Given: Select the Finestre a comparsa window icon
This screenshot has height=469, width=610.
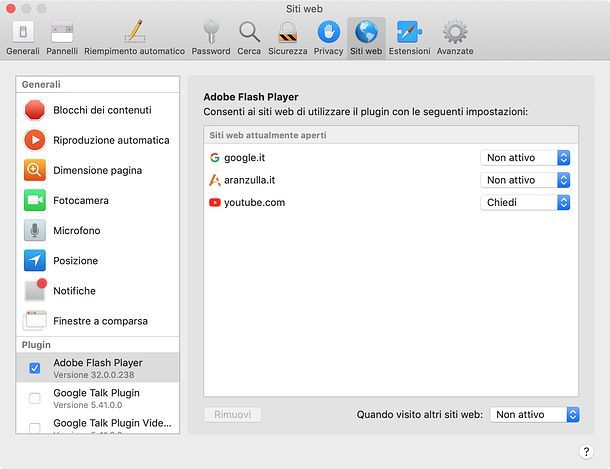Looking at the screenshot, I should tap(35, 320).
